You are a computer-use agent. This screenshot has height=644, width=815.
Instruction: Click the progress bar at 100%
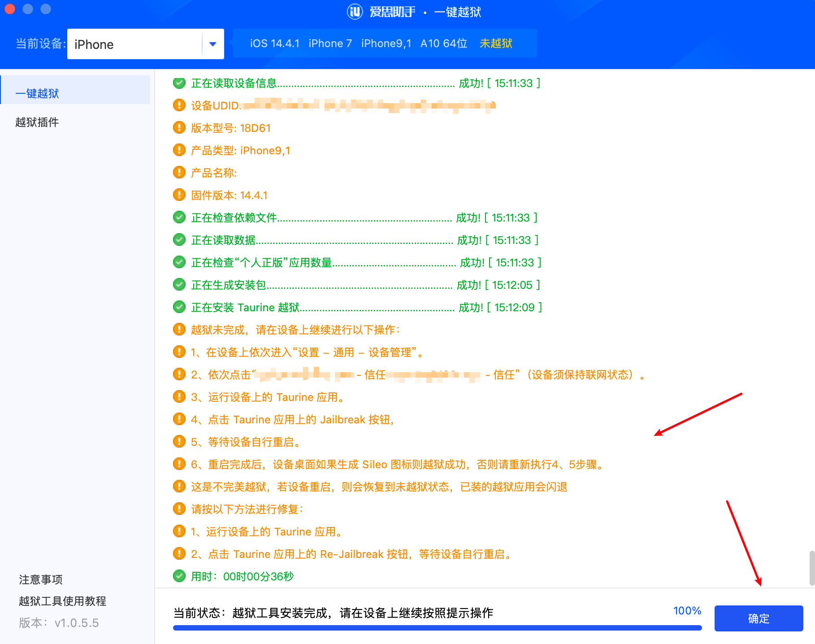pos(437,628)
